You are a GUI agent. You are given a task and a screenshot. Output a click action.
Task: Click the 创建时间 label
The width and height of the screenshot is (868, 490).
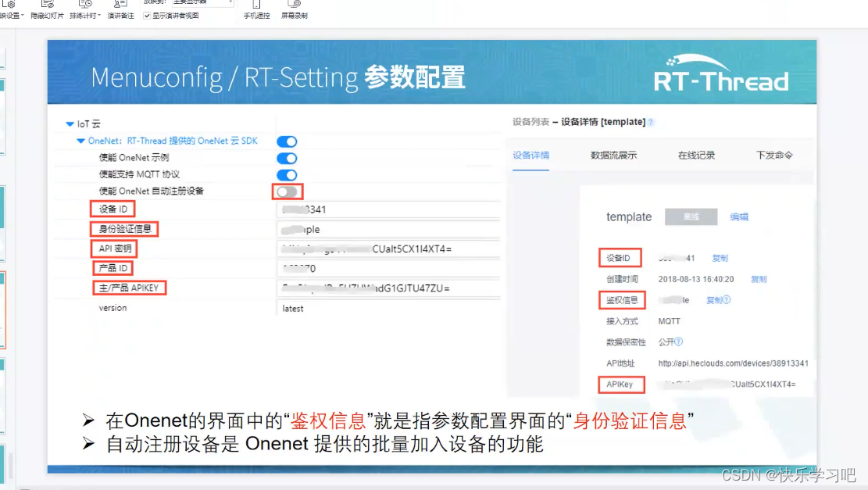(x=622, y=279)
